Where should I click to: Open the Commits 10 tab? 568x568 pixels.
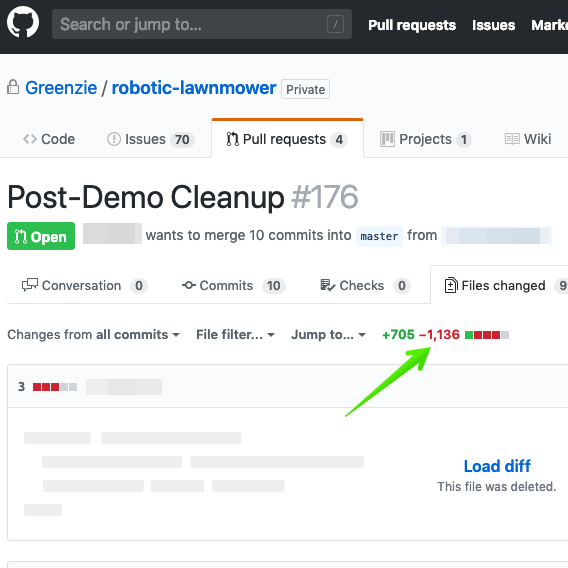234,285
